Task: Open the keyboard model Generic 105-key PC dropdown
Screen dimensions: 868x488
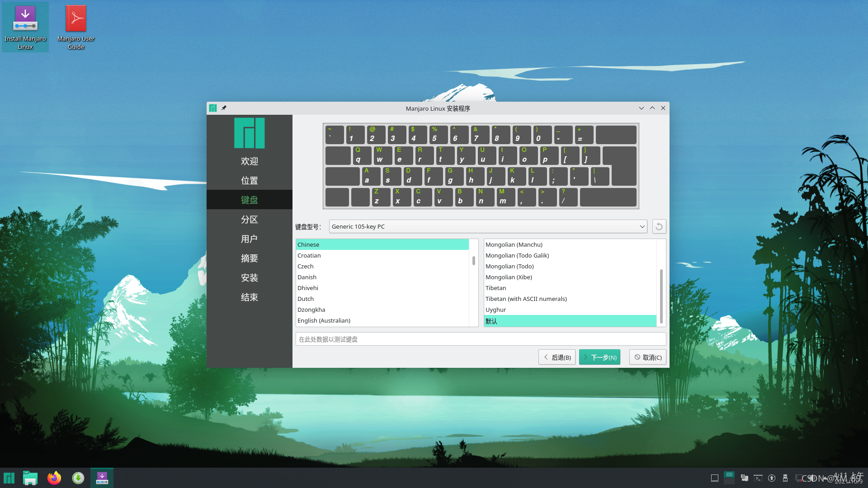Action: [488, 226]
